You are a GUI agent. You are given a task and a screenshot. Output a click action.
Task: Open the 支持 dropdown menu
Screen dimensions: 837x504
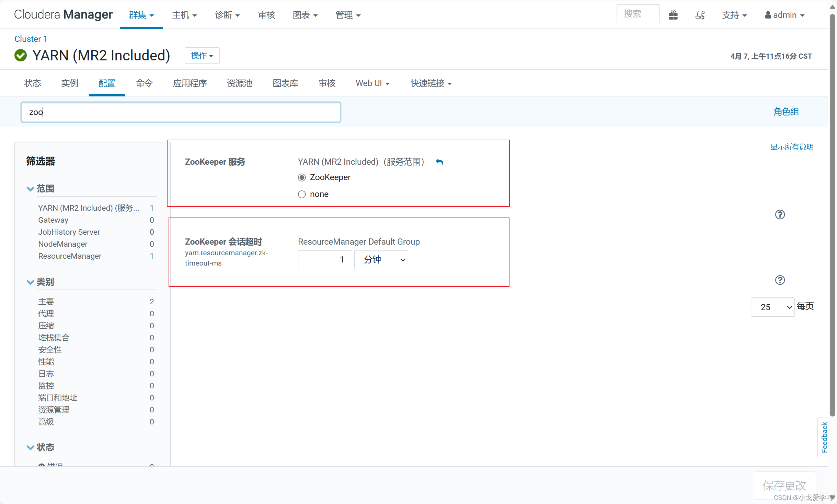pos(734,15)
